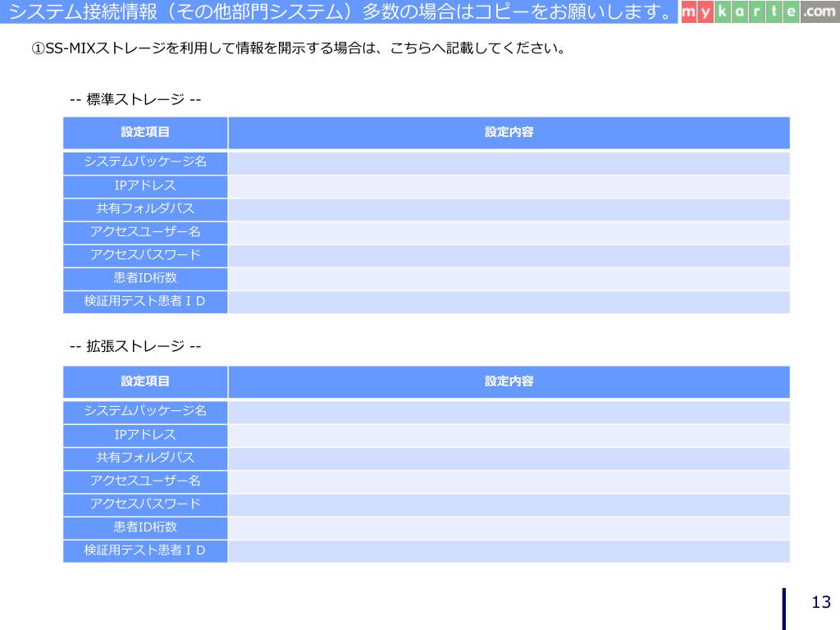Click IPアドレス label in 拡張ストレージ
Screen dimensions: 840x630
point(145,436)
